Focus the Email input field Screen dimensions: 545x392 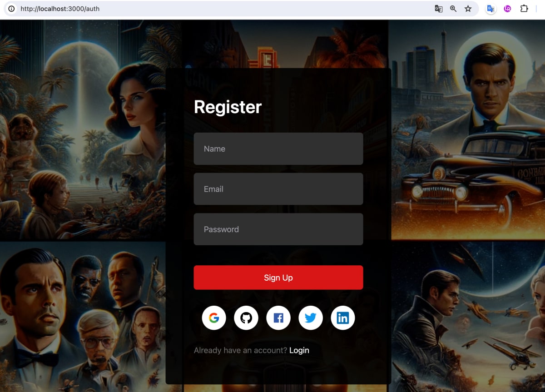coord(278,189)
